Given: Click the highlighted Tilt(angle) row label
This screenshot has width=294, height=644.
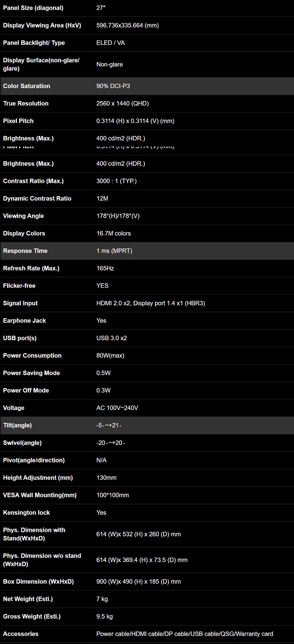Looking at the screenshot, I should coord(17,425).
